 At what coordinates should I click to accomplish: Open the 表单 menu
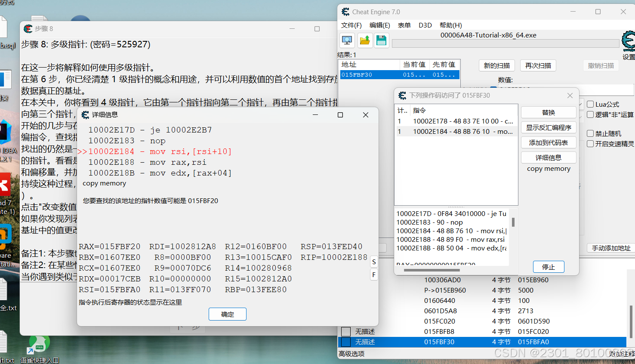[404, 25]
